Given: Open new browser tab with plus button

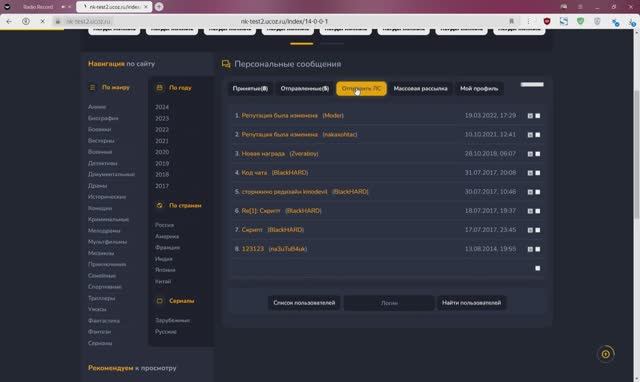Looking at the screenshot, I should pos(159,7).
